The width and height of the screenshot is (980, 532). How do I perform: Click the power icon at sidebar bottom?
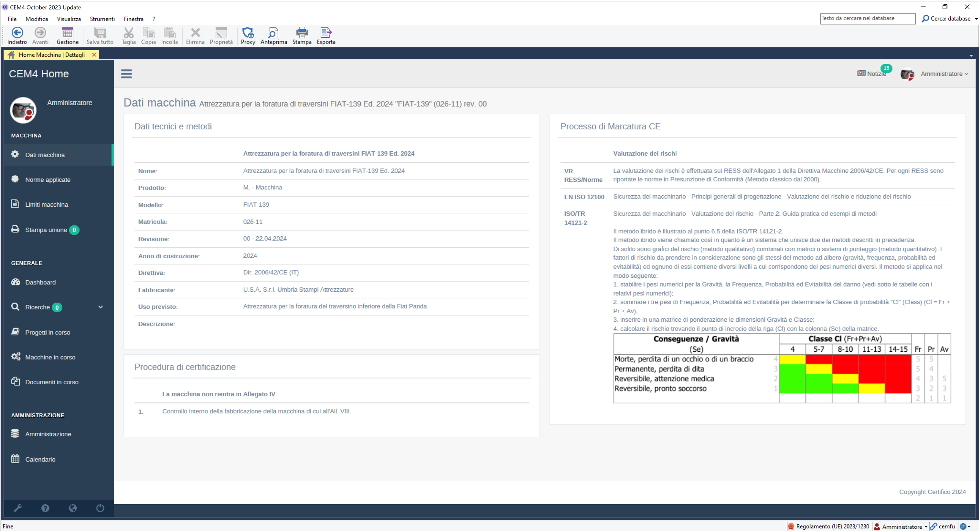(x=100, y=508)
